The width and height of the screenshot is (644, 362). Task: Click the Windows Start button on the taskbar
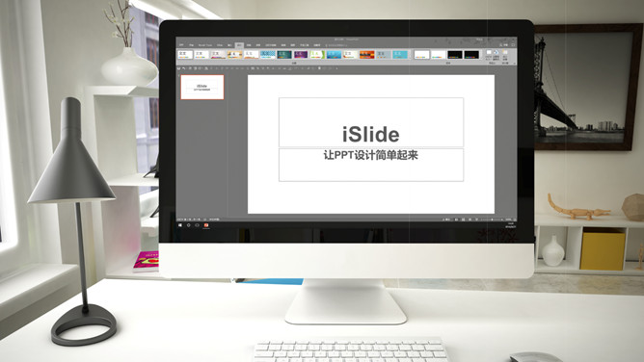(x=180, y=225)
